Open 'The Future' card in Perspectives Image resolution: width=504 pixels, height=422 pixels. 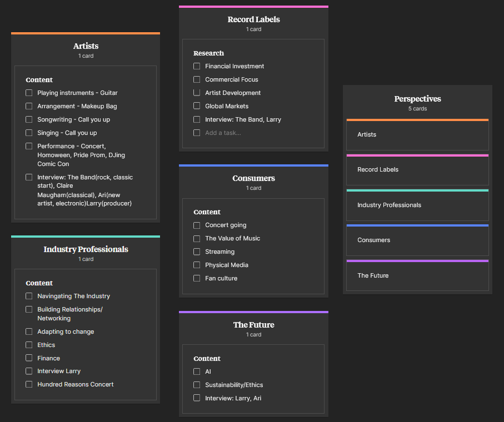point(417,276)
